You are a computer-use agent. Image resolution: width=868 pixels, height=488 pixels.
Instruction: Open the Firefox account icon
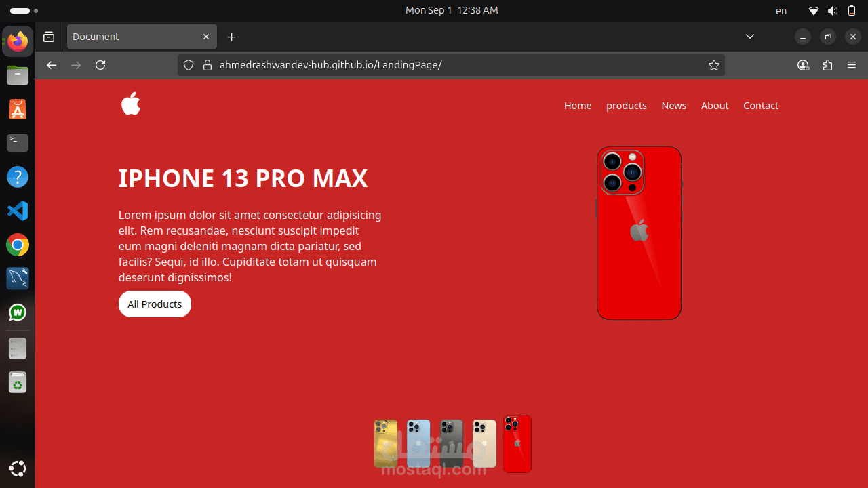coord(803,65)
